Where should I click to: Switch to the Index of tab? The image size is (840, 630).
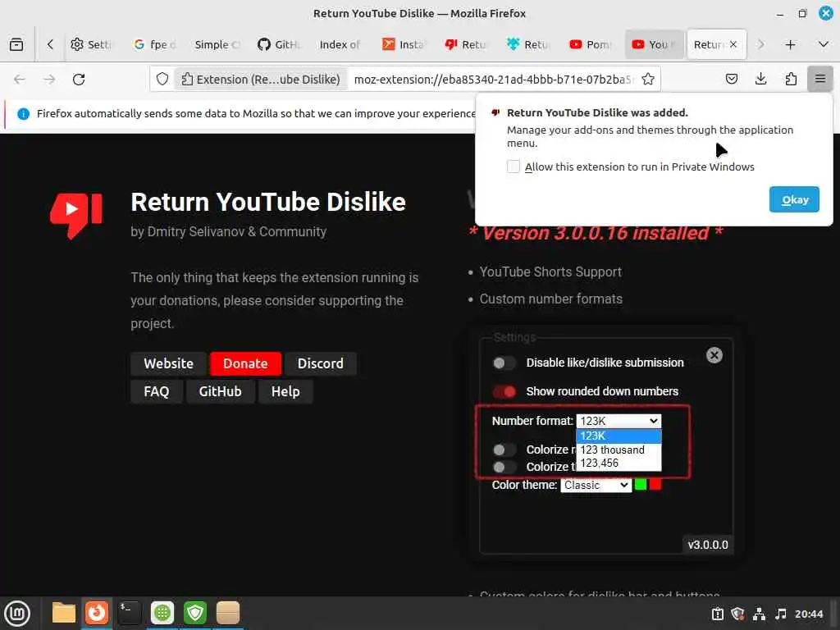point(340,44)
